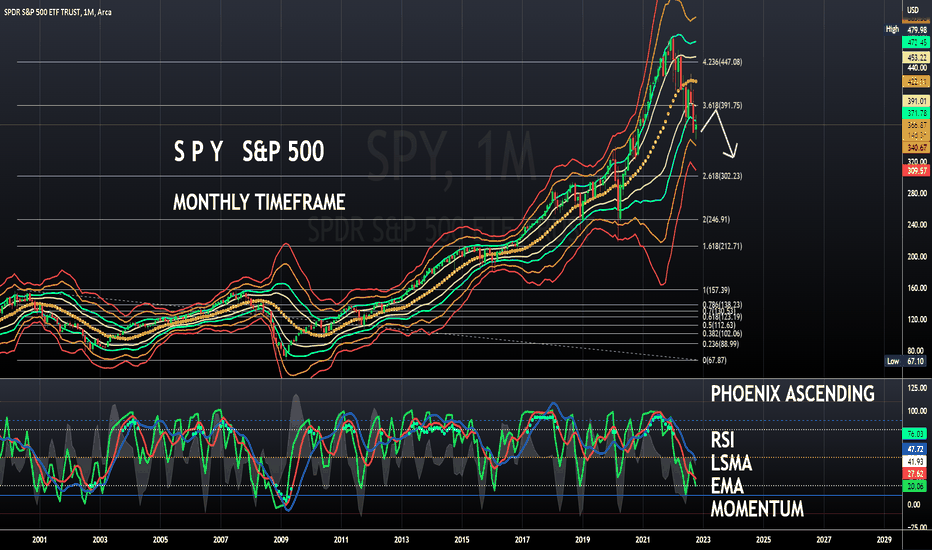Click the 2025 year on time axis
Viewport: 932px width, 550px height.
pyautogui.click(x=764, y=540)
